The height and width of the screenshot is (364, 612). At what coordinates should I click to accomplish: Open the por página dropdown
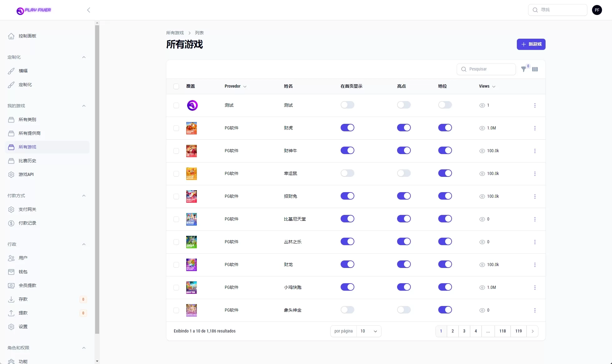pyautogui.click(x=369, y=331)
